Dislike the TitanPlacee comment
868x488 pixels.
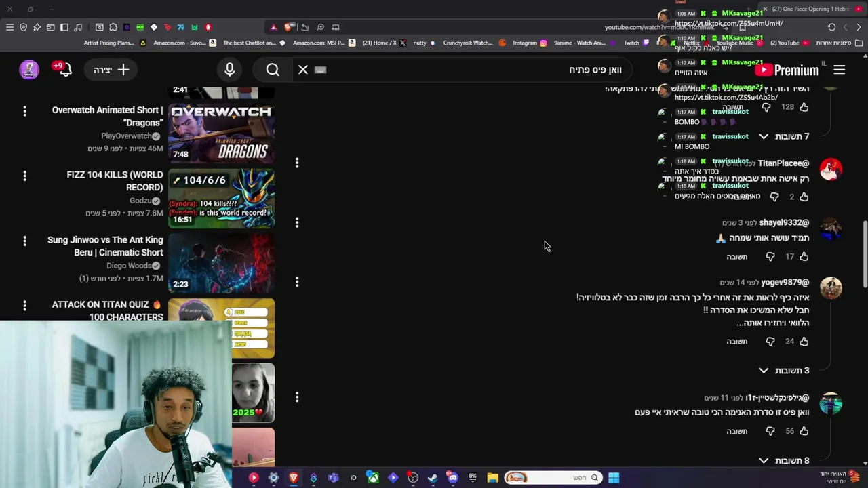pyautogui.click(x=774, y=197)
